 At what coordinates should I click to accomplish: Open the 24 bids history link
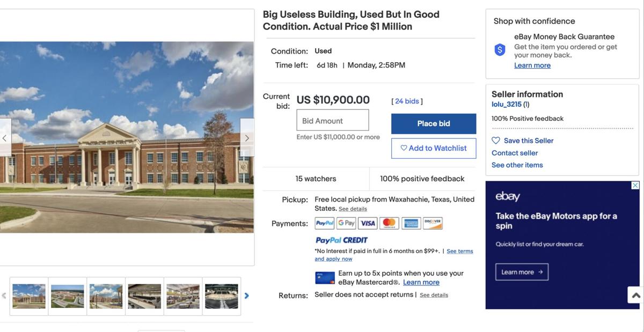pos(407,101)
